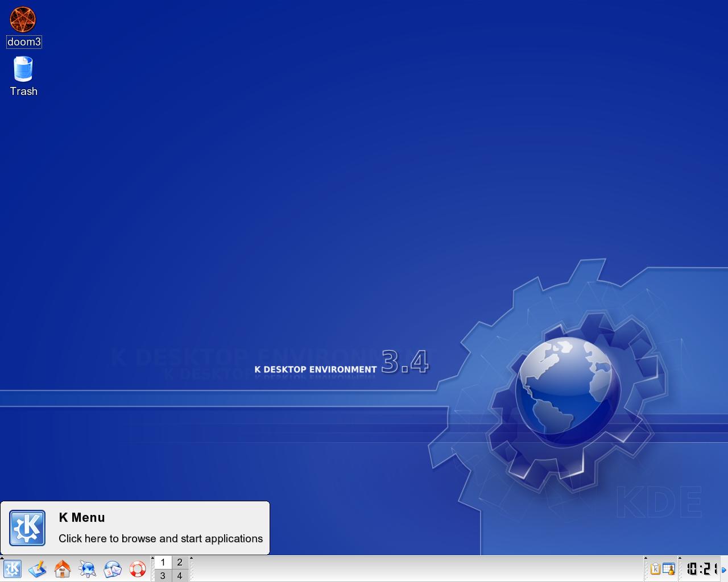Click the pager applet handle arrow
Viewport: 728px width, 582px height.
(152, 558)
